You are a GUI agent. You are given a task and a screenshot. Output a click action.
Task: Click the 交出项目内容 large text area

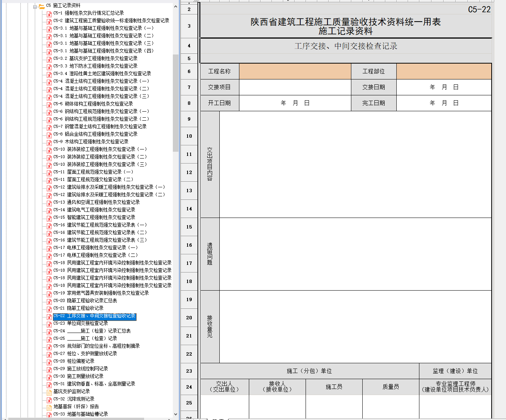(355, 164)
